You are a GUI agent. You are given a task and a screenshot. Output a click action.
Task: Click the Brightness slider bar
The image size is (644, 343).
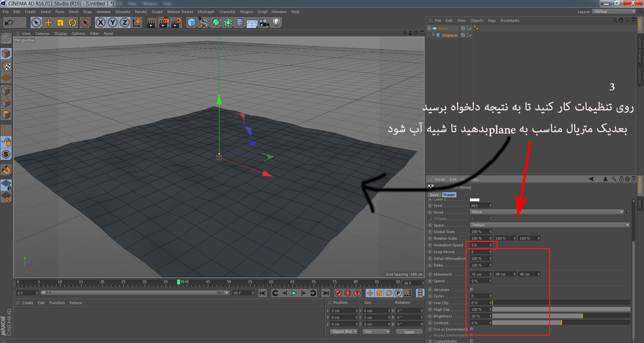click(x=561, y=316)
